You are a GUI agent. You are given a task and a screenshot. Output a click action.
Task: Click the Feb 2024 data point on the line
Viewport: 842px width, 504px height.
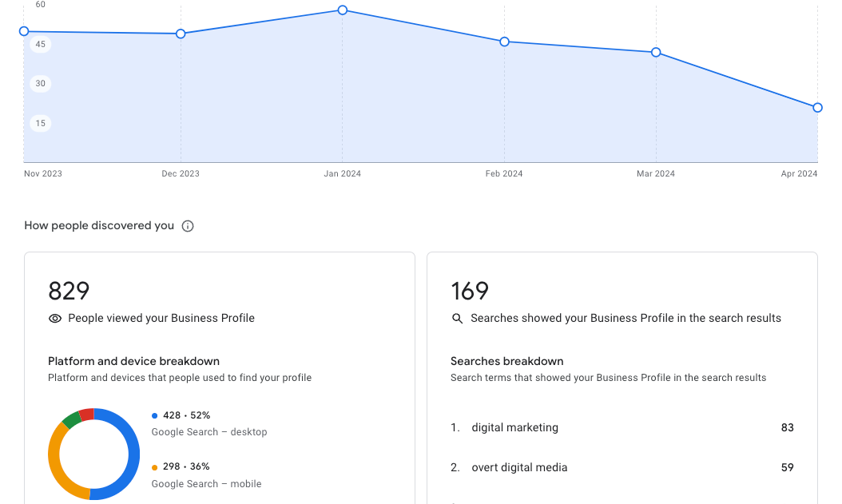point(504,42)
